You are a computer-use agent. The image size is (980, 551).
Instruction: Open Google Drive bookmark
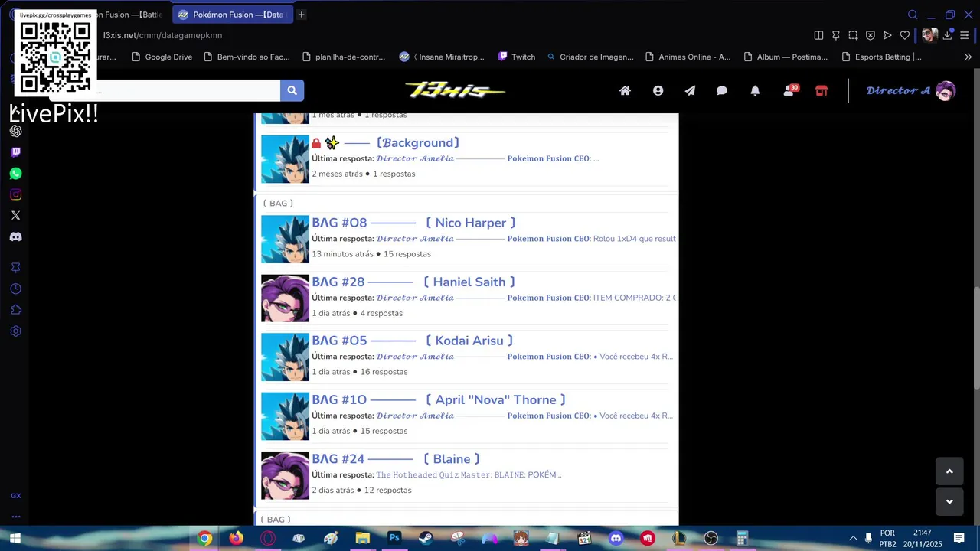pos(162,57)
